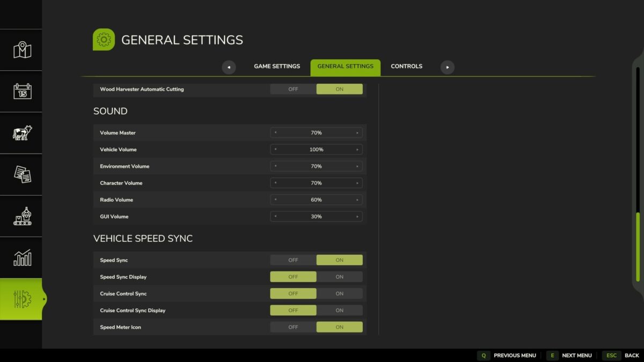Switch to the Game Settings tab
The width and height of the screenshot is (644, 362).
click(x=277, y=66)
